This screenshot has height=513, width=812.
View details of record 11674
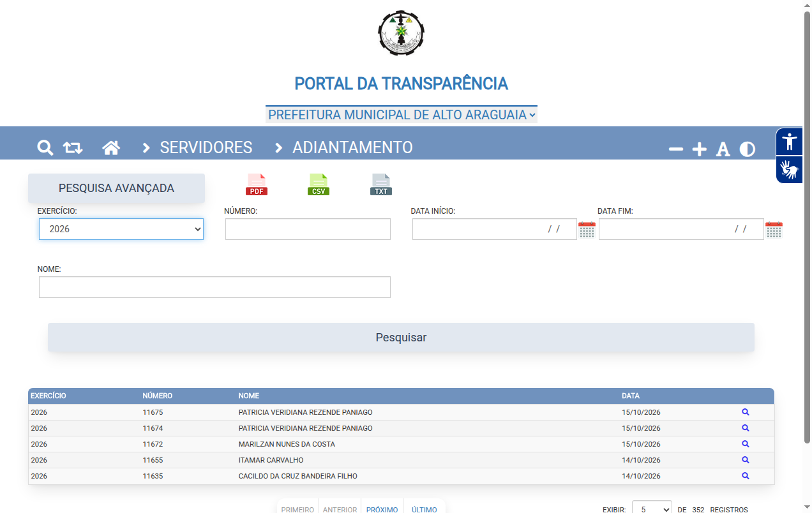point(746,428)
